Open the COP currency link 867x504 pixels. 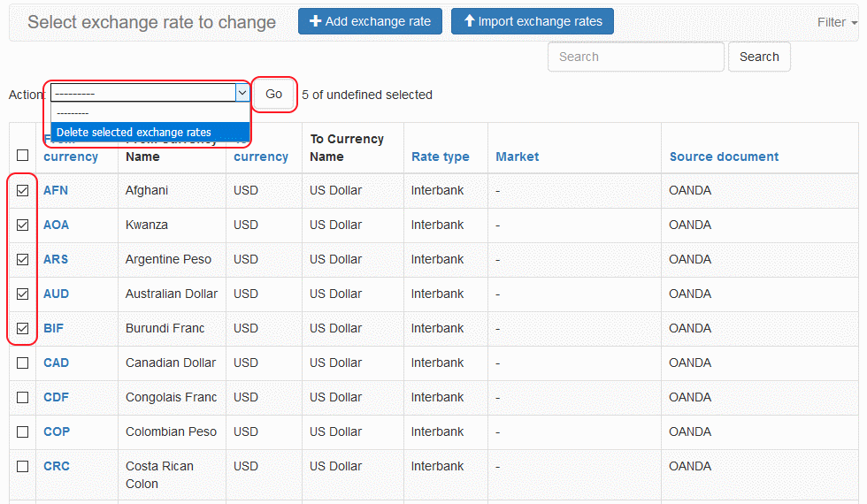(57, 431)
